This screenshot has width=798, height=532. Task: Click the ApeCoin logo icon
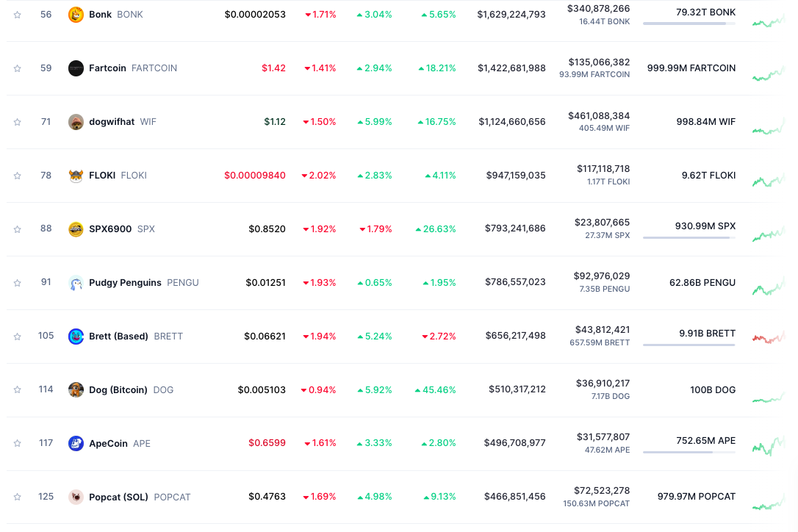76,444
